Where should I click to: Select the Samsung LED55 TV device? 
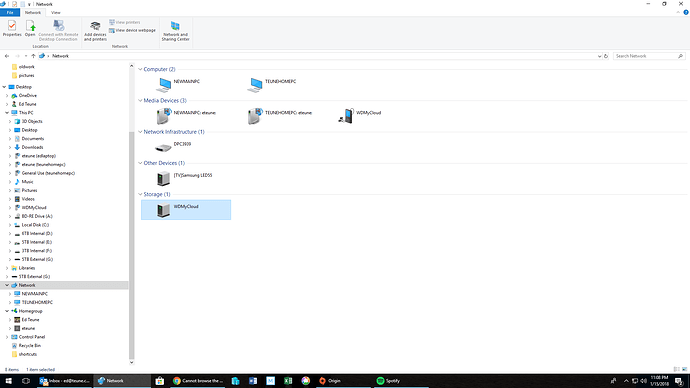coord(163,179)
